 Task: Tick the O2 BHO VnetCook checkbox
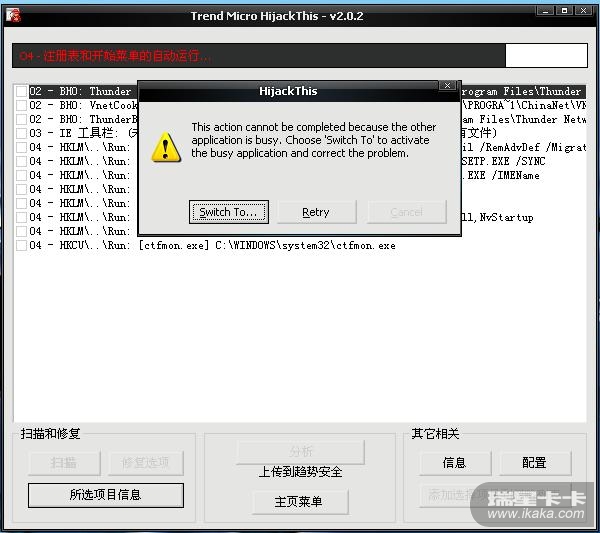[21, 105]
